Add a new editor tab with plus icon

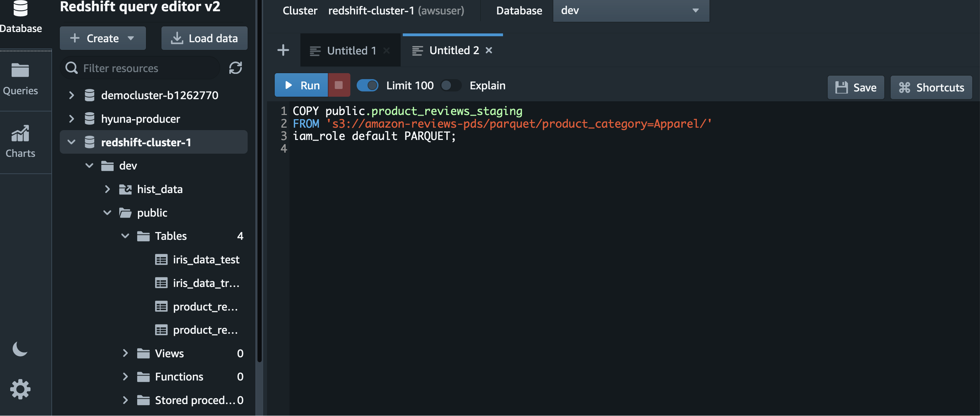click(x=283, y=50)
